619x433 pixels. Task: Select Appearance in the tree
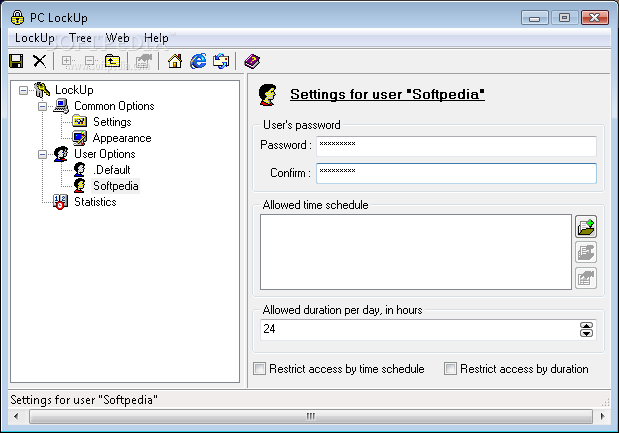pyautogui.click(x=122, y=138)
